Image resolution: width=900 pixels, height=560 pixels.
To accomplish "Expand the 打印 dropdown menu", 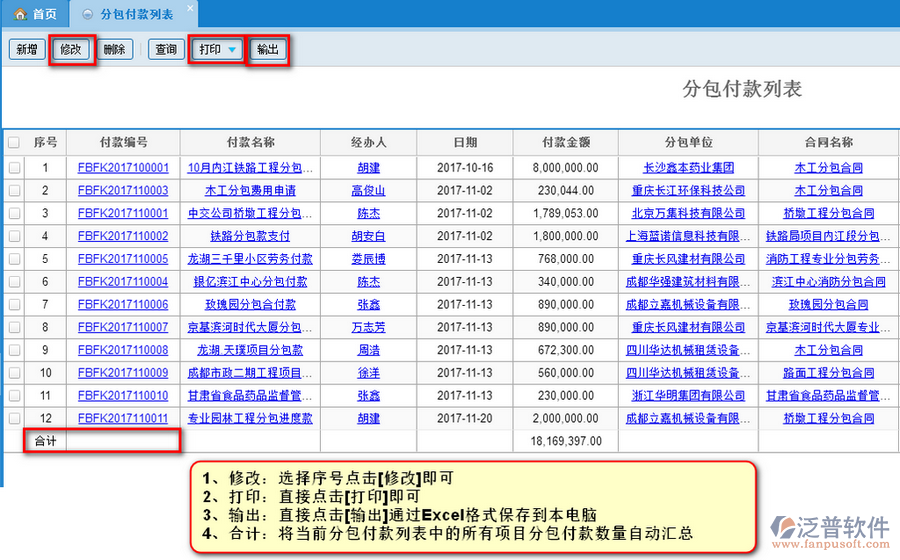I will pos(232,49).
